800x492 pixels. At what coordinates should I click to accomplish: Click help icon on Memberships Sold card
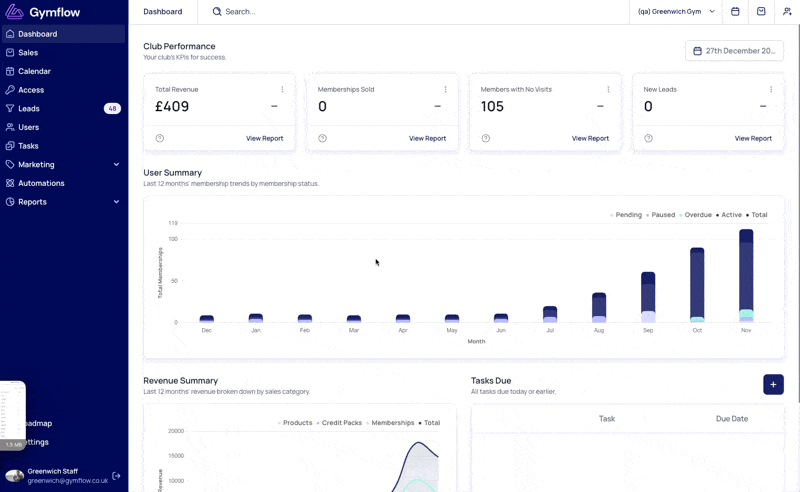click(322, 138)
